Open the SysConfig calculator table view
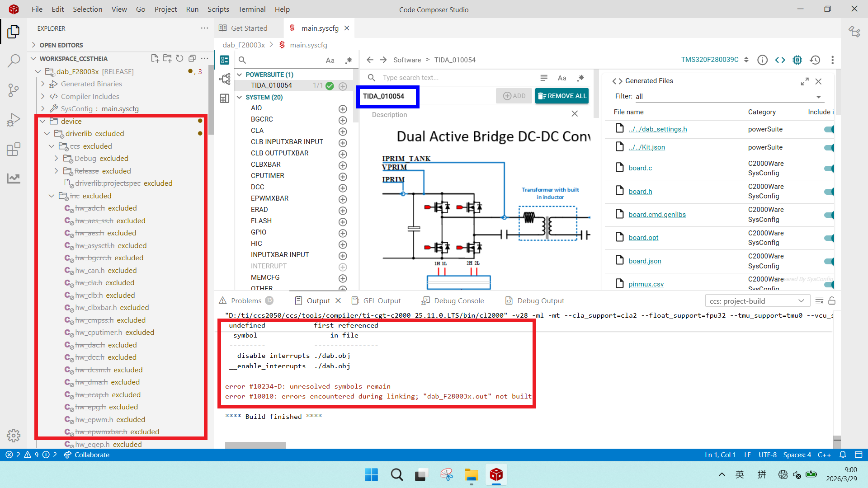Viewport: 868px width, 488px height. [224, 99]
